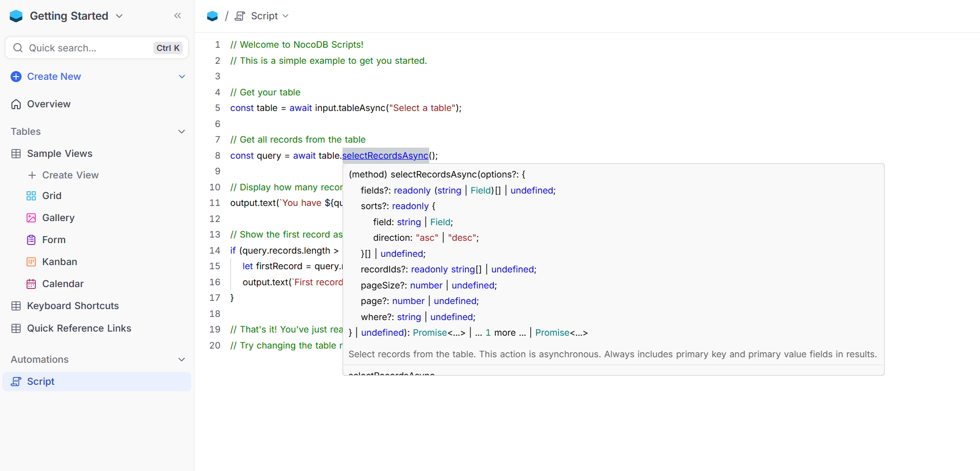
Task: Click the selectRecordsAsync method link
Action: click(385, 155)
